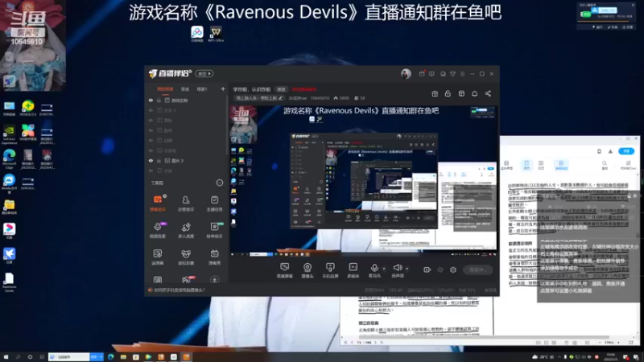Open the 多人连麦 tool
This screenshot has height=362, width=644.
coord(186,230)
